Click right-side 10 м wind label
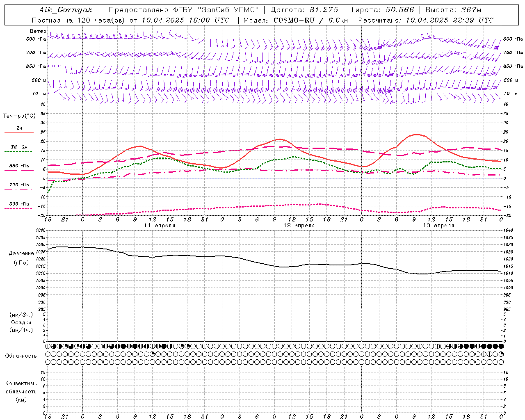Image resolution: width=525 pixels, height=420 pixels. pos(511,94)
